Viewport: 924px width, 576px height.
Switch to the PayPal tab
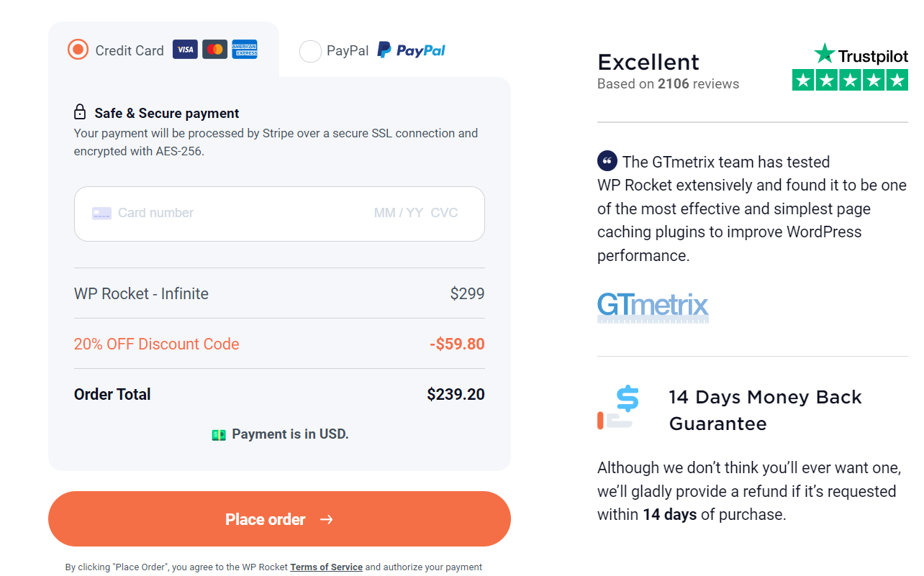(348, 50)
